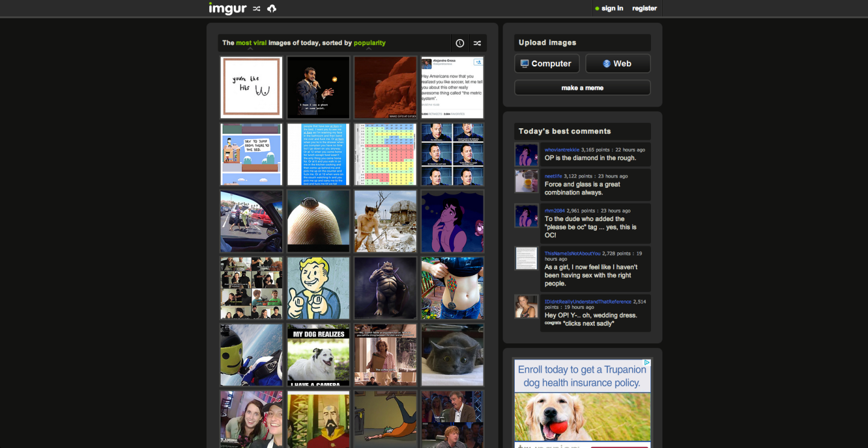This screenshot has height=448, width=868.
Task: Open the 'popularity' sort dropdown
Action: (369, 43)
